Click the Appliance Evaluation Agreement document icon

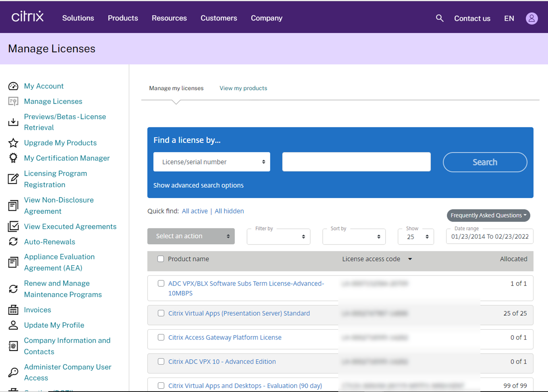pos(13,262)
